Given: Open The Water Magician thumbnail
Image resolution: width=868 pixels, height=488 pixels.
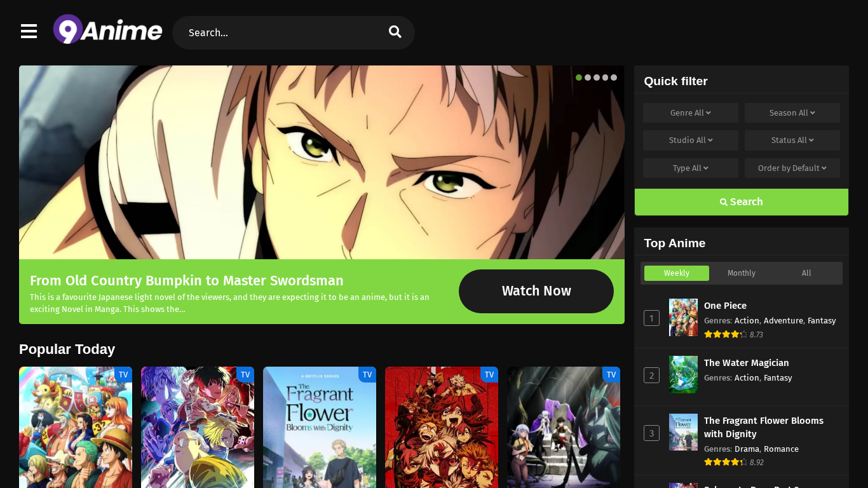Looking at the screenshot, I should pos(683,374).
